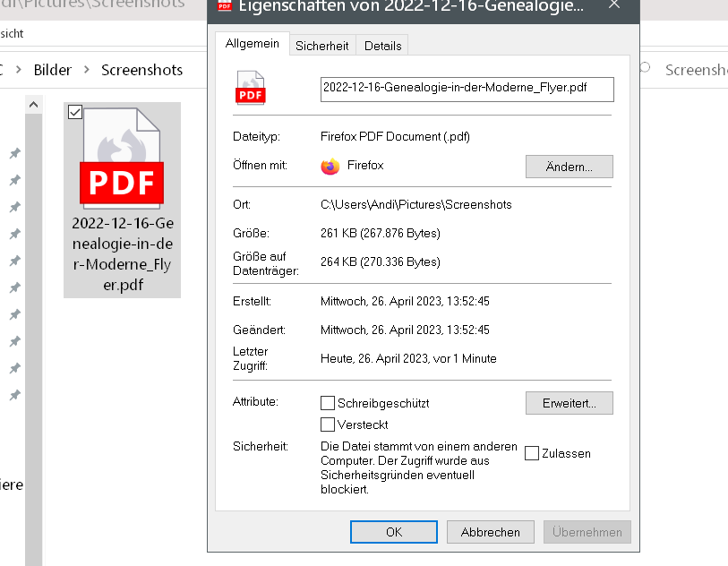Open the Erweitert... attributes dialog
Image resolution: width=728 pixels, height=566 pixels.
coord(569,403)
